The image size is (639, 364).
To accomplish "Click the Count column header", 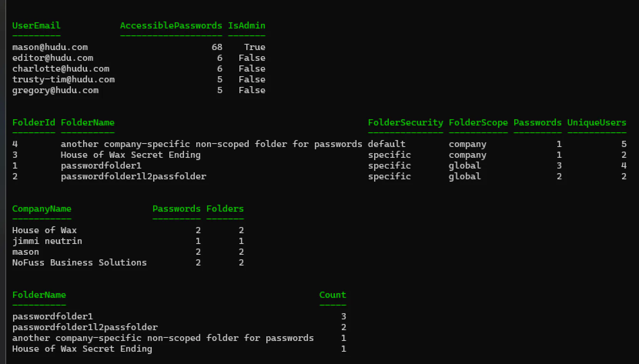I will 333,295.
